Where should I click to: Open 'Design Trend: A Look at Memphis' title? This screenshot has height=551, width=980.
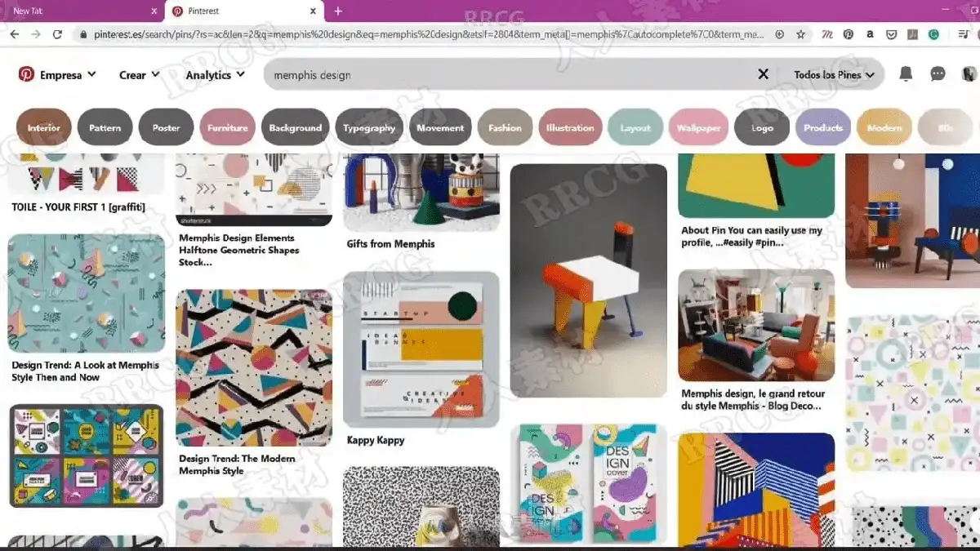point(86,371)
